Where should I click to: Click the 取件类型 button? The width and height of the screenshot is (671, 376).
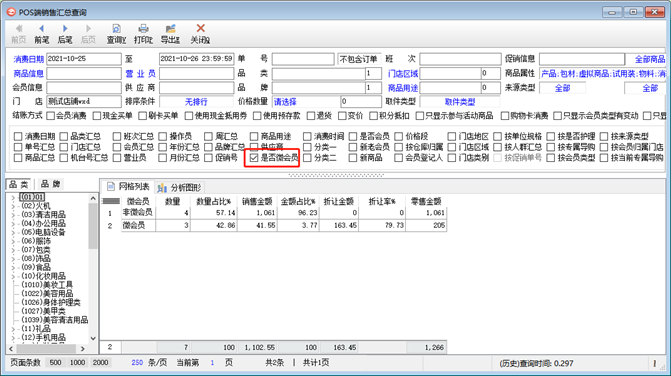point(460,102)
